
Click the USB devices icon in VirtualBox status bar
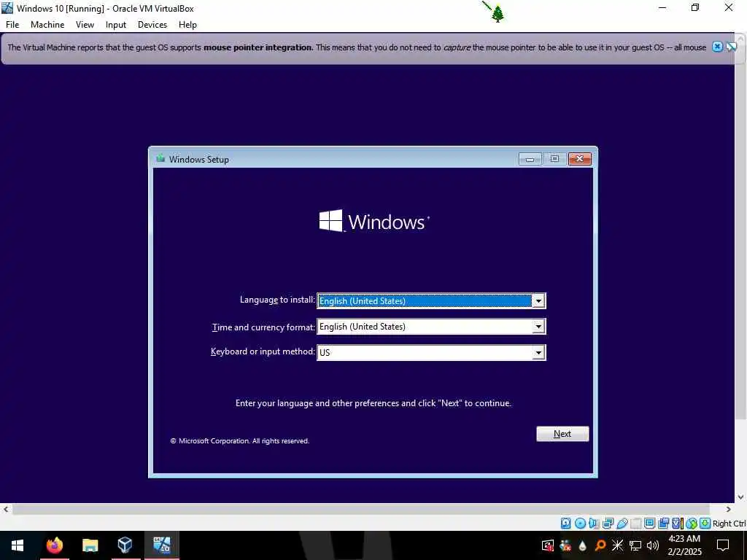622,524
